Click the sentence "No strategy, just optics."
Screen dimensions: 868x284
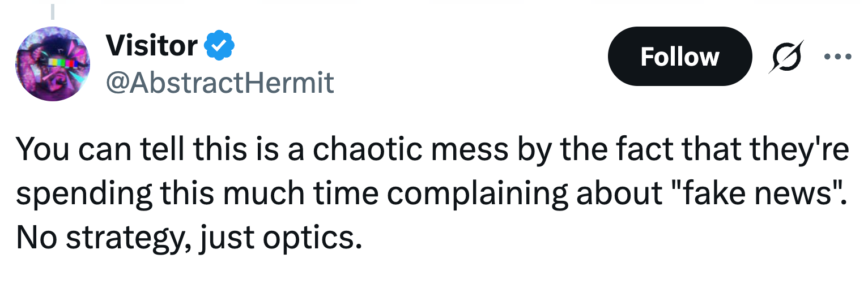188,238
